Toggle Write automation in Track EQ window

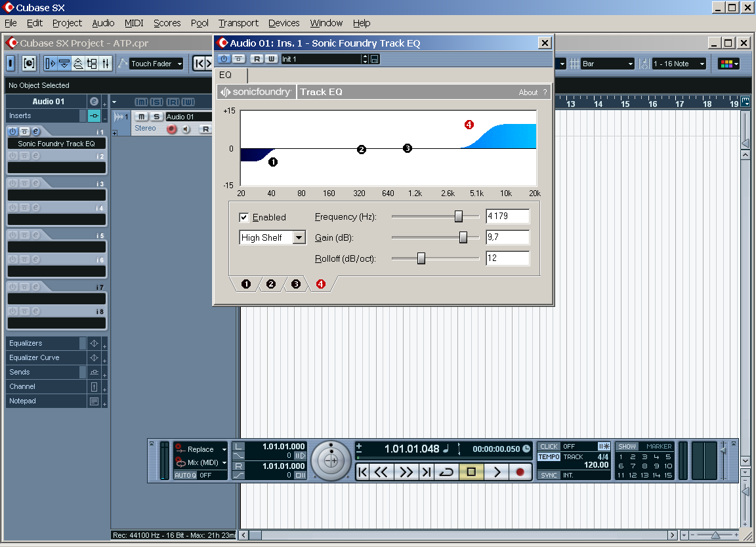[272, 59]
